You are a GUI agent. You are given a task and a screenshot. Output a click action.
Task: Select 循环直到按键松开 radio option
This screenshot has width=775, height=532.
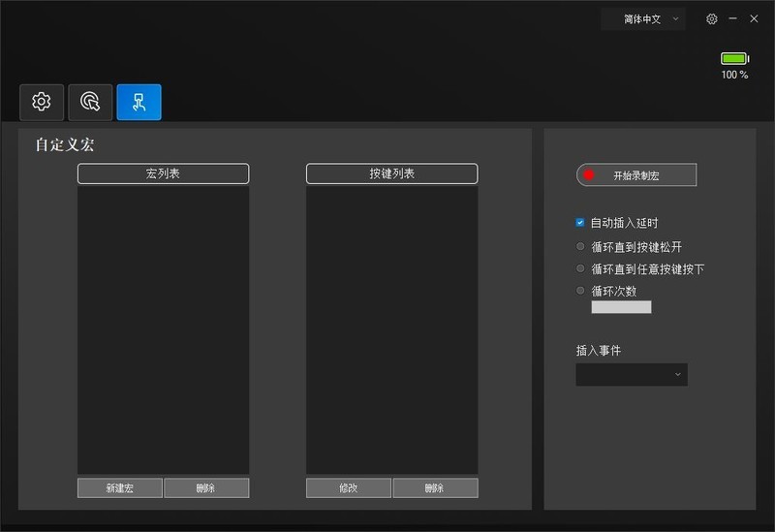580,246
